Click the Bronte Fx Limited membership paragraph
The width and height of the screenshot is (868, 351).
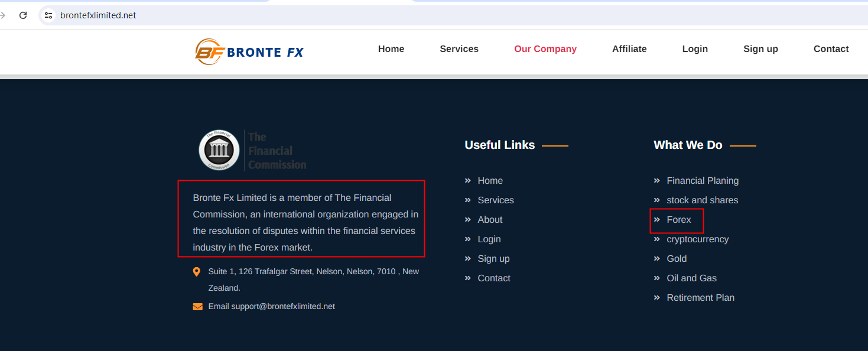click(305, 223)
